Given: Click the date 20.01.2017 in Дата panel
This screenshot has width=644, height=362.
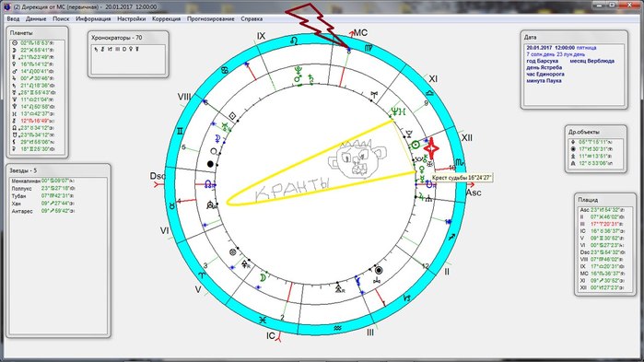Looking at the screenshot, I should pyautogui.click(x=538, y=48).
